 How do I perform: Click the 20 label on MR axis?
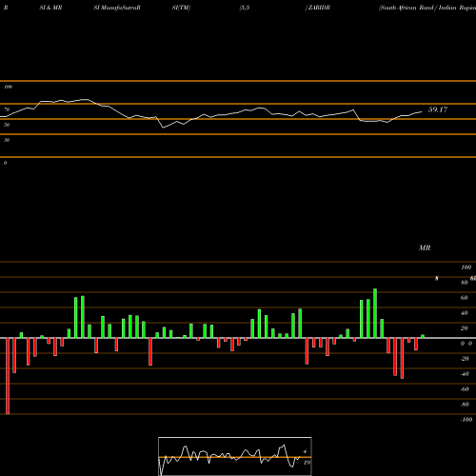point(465,328)
